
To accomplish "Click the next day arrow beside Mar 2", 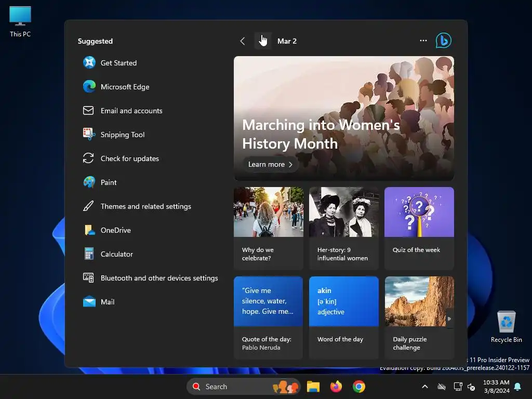I will point(263,41).
